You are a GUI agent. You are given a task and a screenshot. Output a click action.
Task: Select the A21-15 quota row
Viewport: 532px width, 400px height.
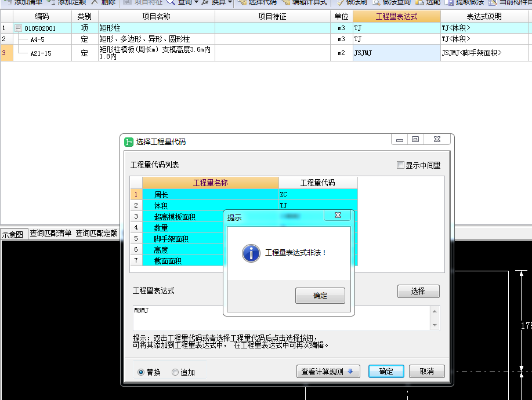pos(265,53)
